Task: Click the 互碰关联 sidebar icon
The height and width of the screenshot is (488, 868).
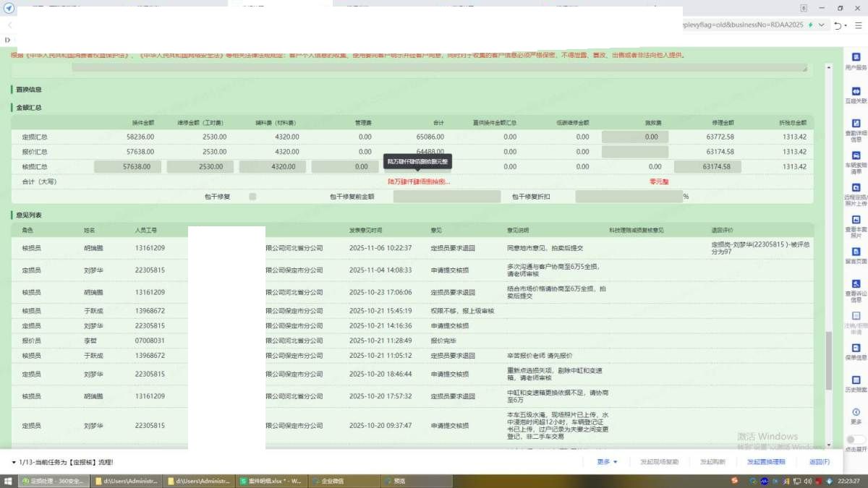Action: 856,92
